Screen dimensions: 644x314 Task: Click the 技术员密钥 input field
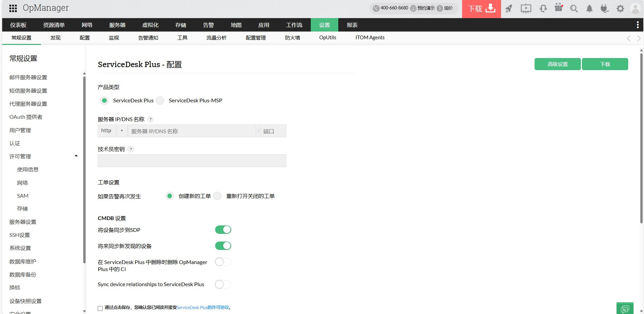192,161
